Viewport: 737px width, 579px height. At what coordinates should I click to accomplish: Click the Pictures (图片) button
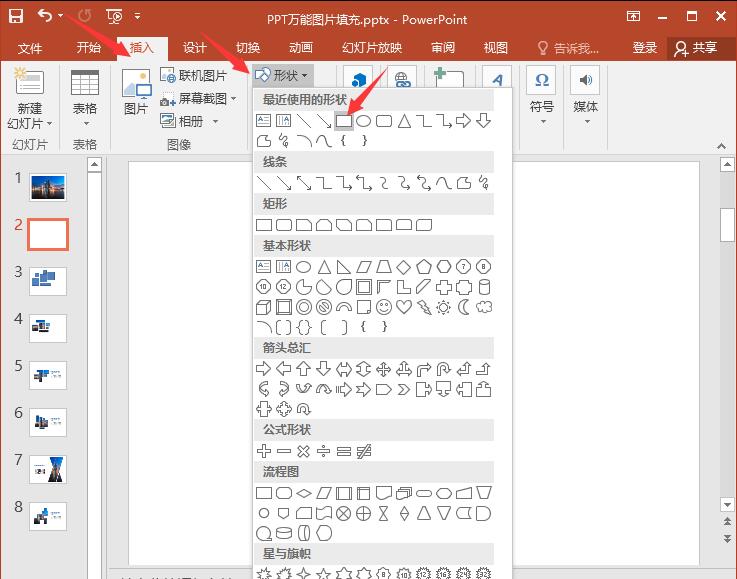(x=136, y=93)
